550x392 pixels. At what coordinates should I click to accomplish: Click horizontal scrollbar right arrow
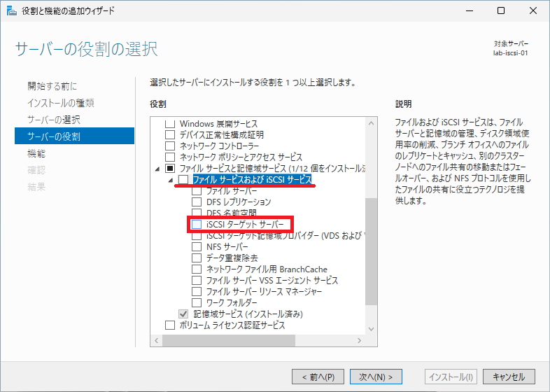click(359, 340)
